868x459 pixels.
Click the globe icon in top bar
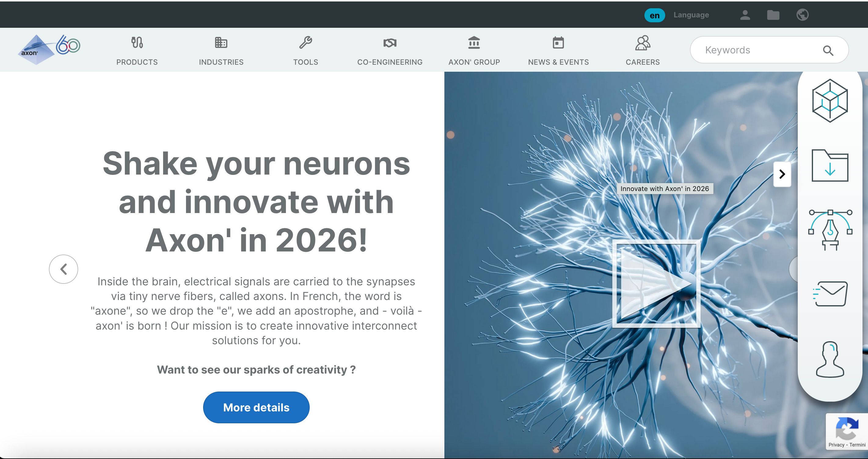802,15
